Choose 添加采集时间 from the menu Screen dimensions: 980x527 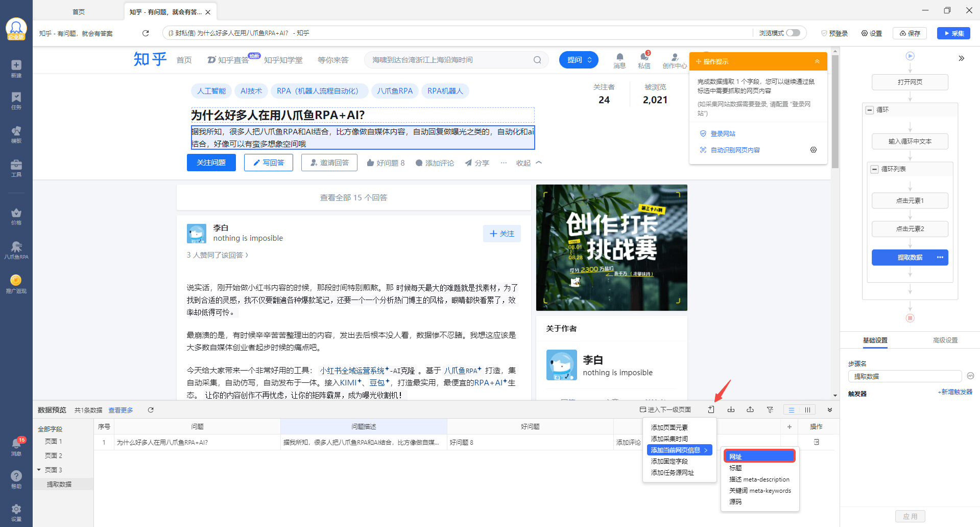coord(670,439)
